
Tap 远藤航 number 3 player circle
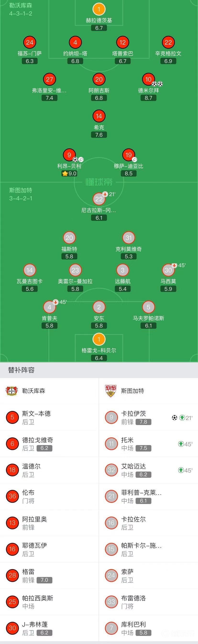click(122, 270)
